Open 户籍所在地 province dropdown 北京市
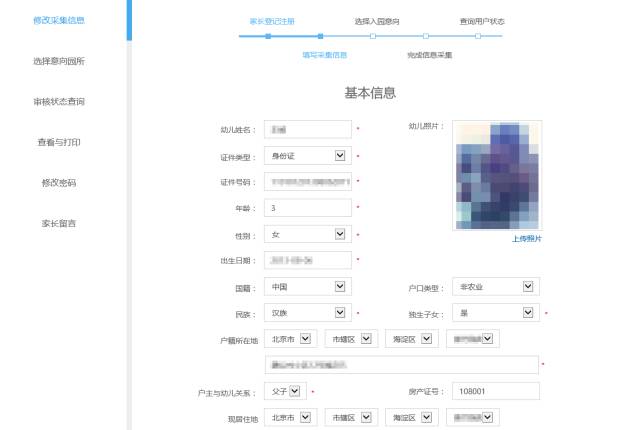Viewport: 640px width, 430px height. point(291,339)
